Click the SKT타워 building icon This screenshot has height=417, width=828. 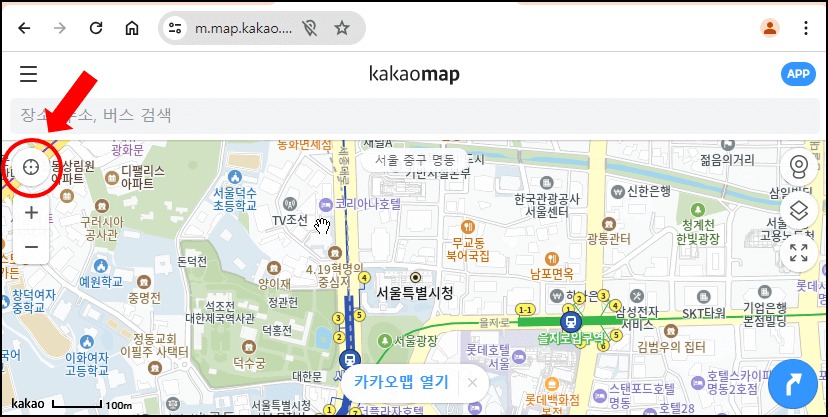pos(703,297)
